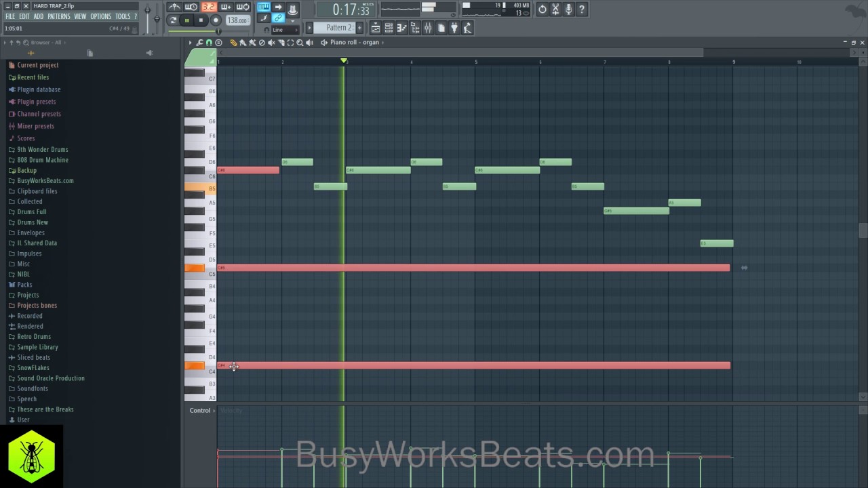The width and height of the screenshot is (868, 488).
Task: Disable multilink to controllers
Action: coord(278,18)
